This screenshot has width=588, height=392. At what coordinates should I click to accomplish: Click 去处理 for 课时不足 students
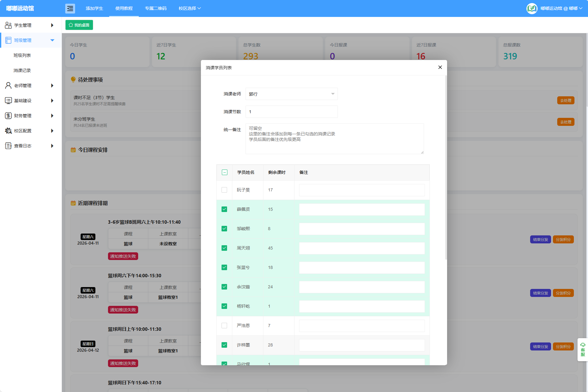[566, 101]
